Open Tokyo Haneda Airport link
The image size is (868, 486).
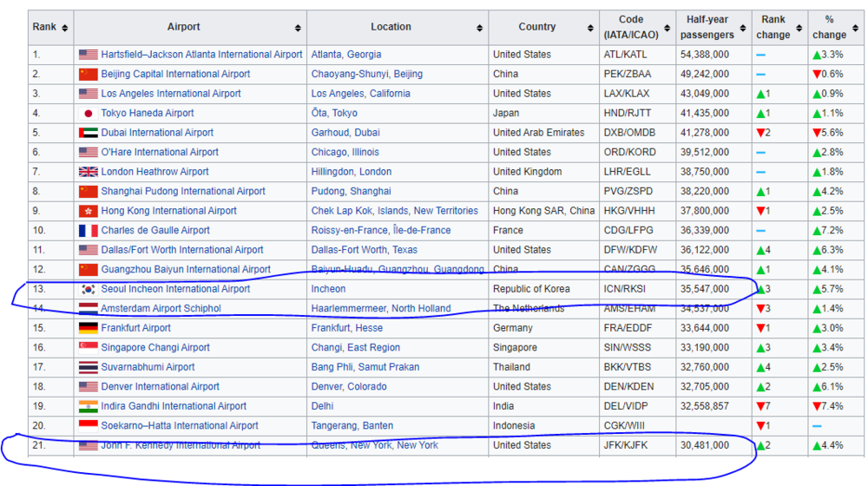point(148,114)
